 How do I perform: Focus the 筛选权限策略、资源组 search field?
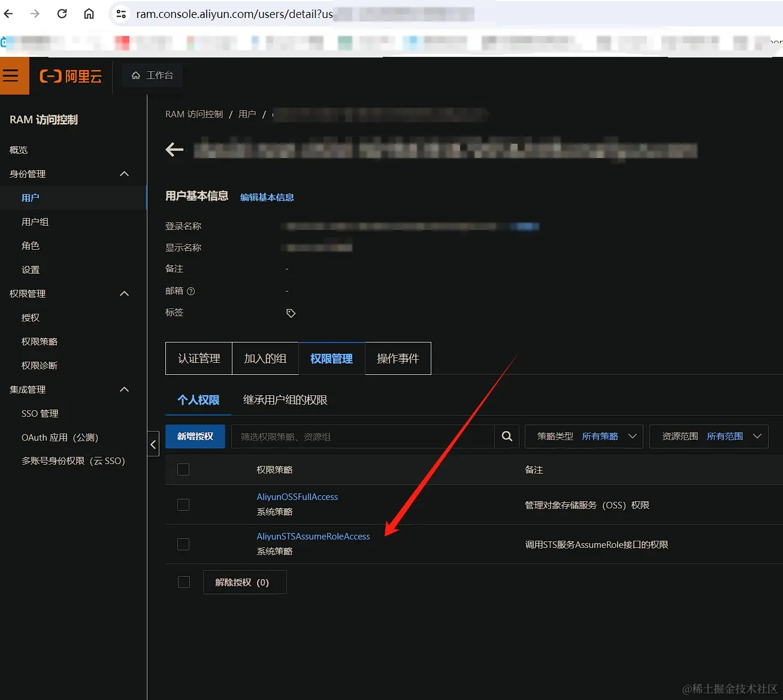click(x=363, y=437)
